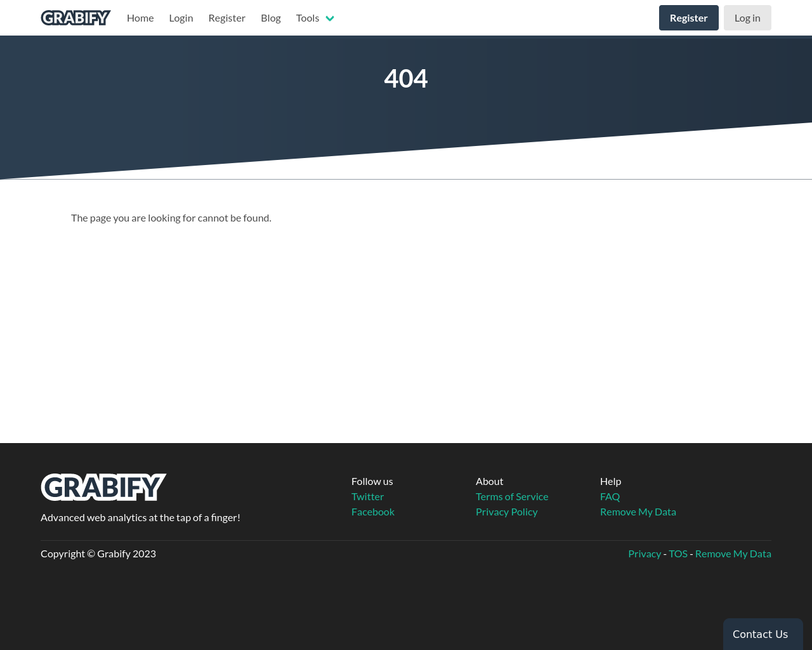Go to Login in the navigation bar
The image size is (812, 650).
[181, 18]
